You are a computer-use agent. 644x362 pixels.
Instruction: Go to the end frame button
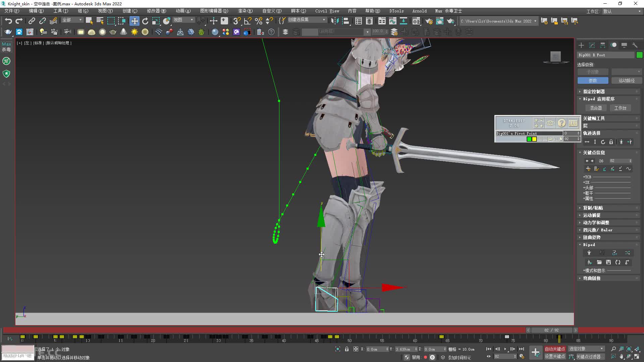click(x=522, y=349)
